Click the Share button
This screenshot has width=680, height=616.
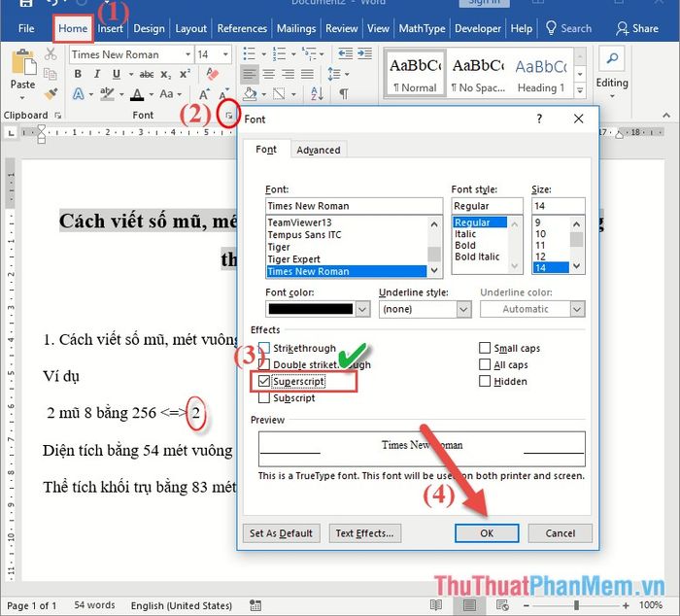tap(637, 28)
